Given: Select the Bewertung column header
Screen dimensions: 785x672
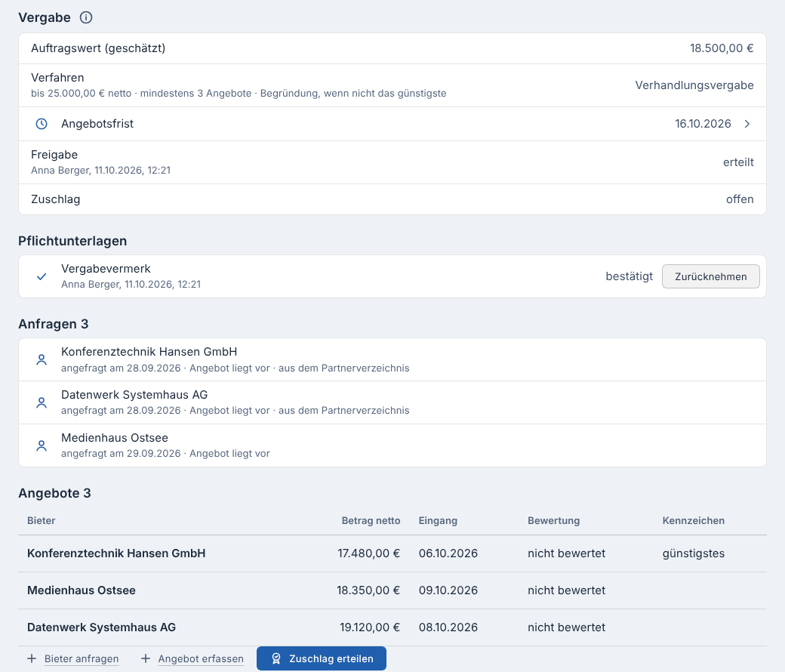Looking at the screenshot, I should (554, 520).
